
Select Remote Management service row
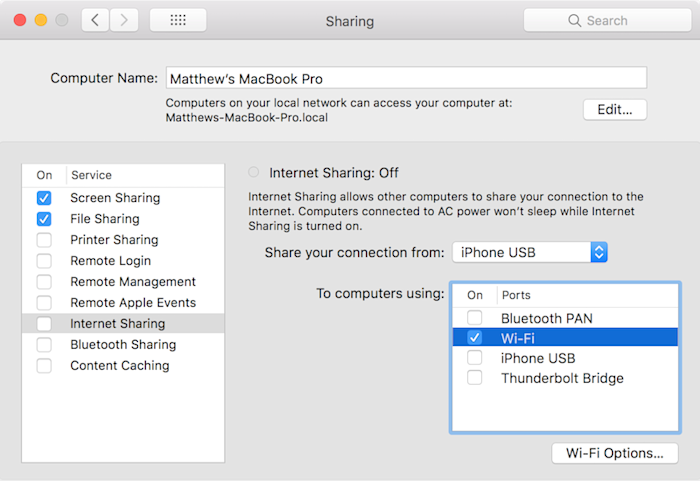123,282
